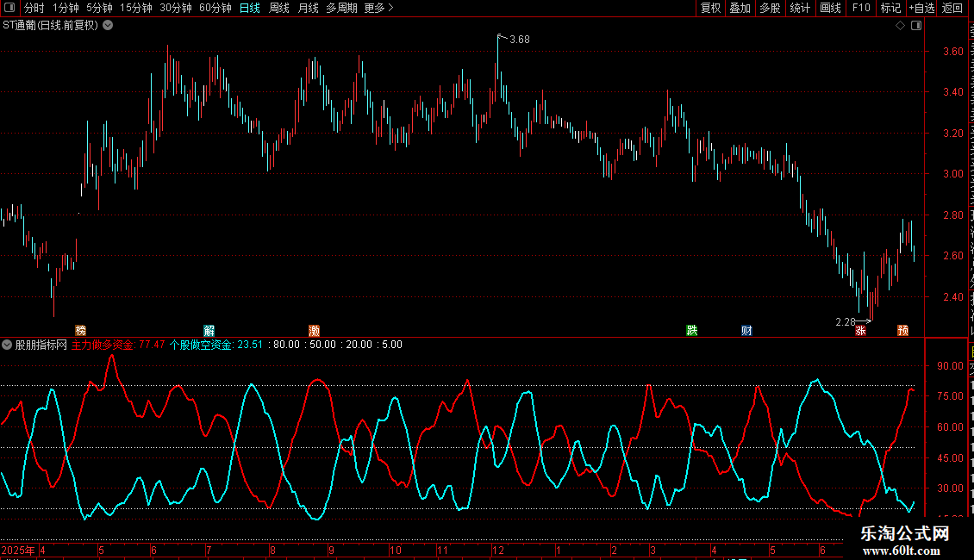974x560 pixels.
Task: Open the 多周期 multi-period view
Action: pos(341,8)
